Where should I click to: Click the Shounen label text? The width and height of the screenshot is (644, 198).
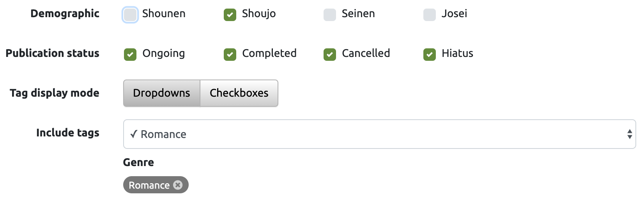coord(164,14)
